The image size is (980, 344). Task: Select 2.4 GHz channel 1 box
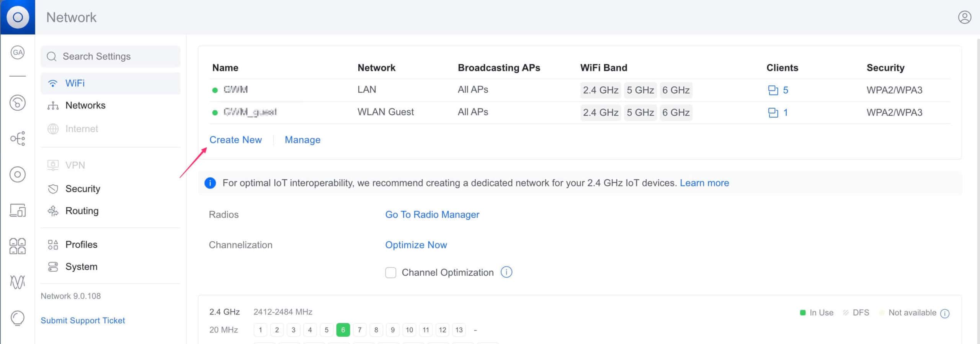[x=260, y=330]
